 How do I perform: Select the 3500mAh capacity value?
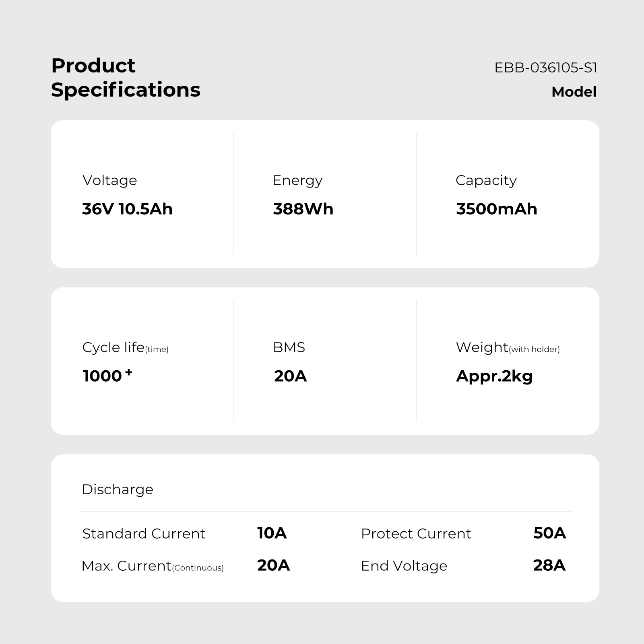(x=496, y=209)
